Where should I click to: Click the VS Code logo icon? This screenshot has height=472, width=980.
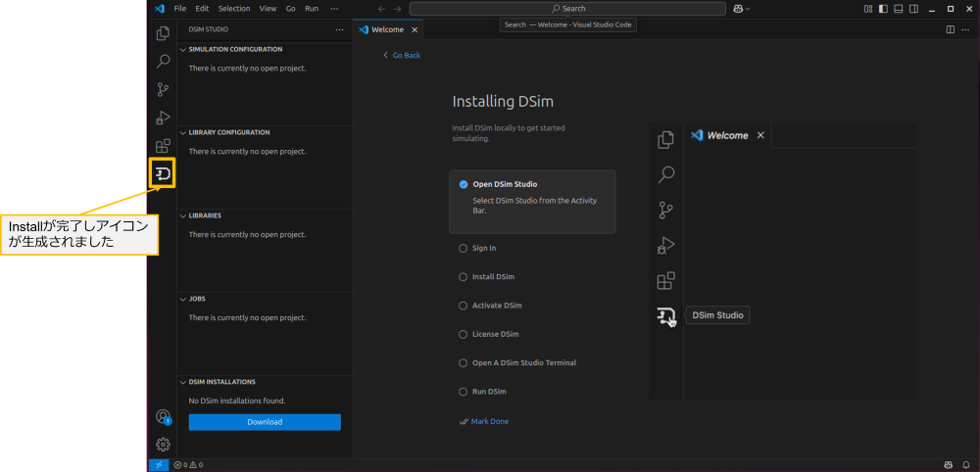click(160, 9)
